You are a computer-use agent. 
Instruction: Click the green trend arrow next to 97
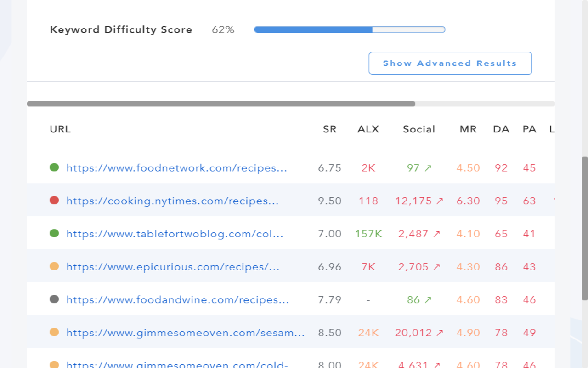428,167
